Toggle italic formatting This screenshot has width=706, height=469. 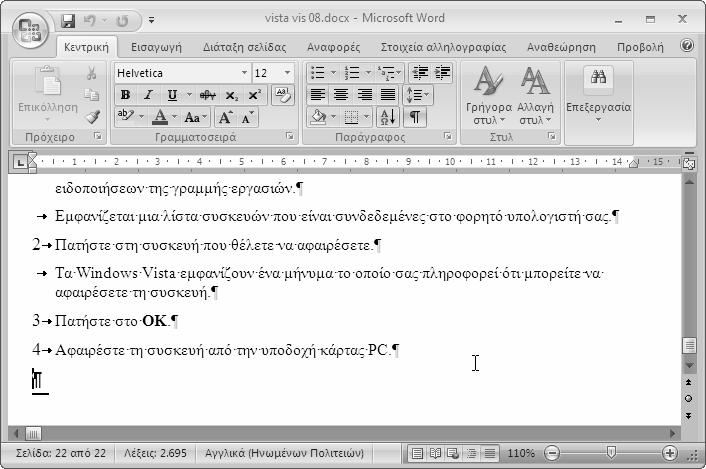coord(148,95)
